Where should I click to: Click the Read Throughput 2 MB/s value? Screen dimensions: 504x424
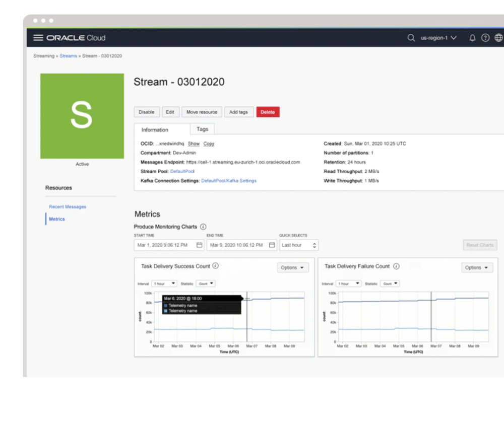coord(372,172)
